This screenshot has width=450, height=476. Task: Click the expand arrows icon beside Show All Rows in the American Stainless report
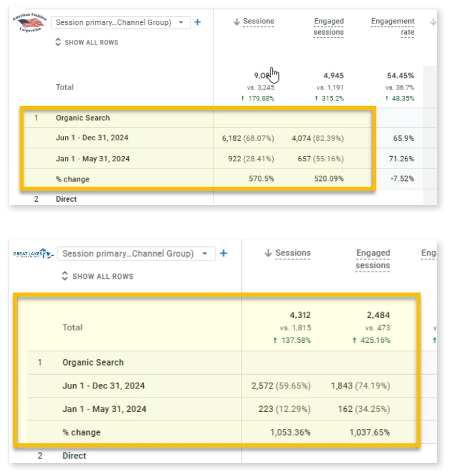[x=58, y=42]
